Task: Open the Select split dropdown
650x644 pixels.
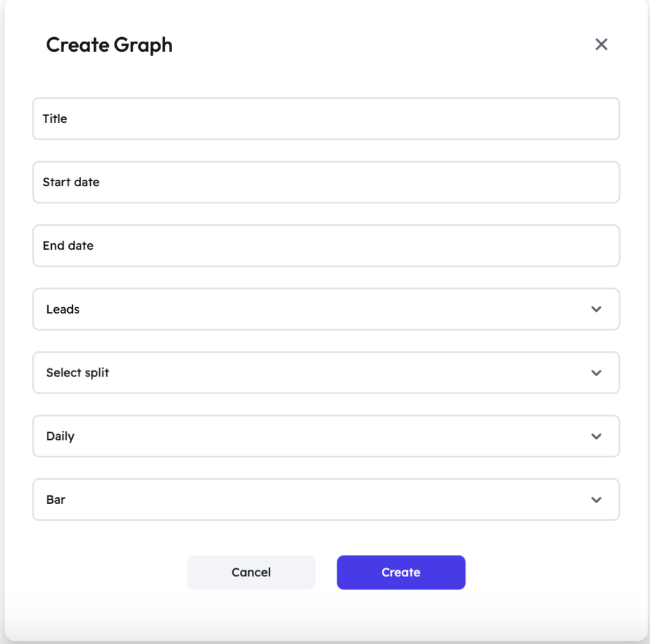Action: click(326, 373)
